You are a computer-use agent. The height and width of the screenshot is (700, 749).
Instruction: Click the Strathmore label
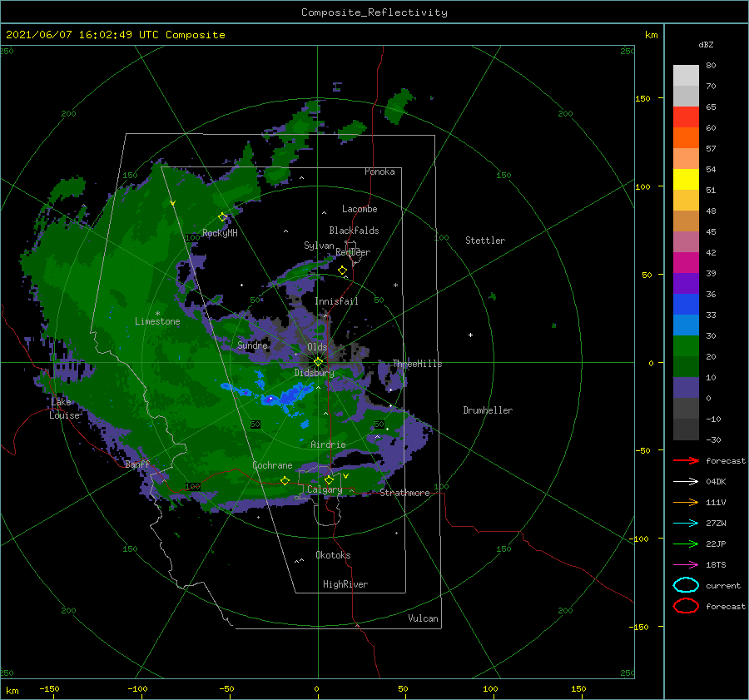(x=404, y=493)
